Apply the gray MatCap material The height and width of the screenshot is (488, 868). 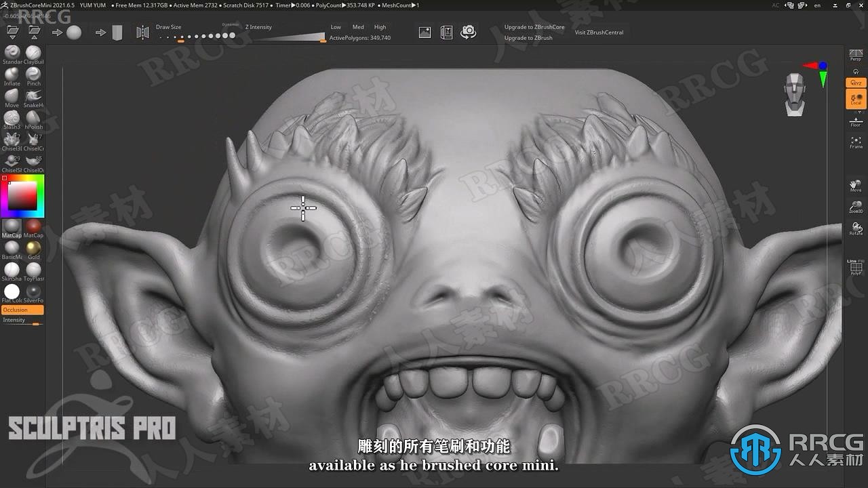pyautogui.click(x=12, y=228)
